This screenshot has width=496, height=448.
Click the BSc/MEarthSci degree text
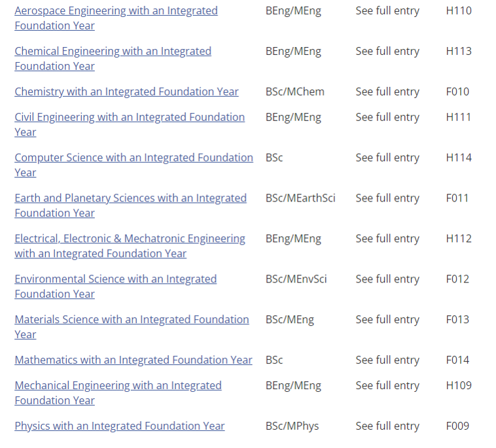300,198
